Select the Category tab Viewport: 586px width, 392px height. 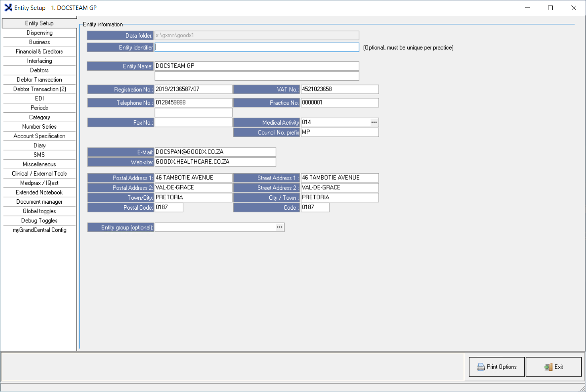tap(39, 117)
